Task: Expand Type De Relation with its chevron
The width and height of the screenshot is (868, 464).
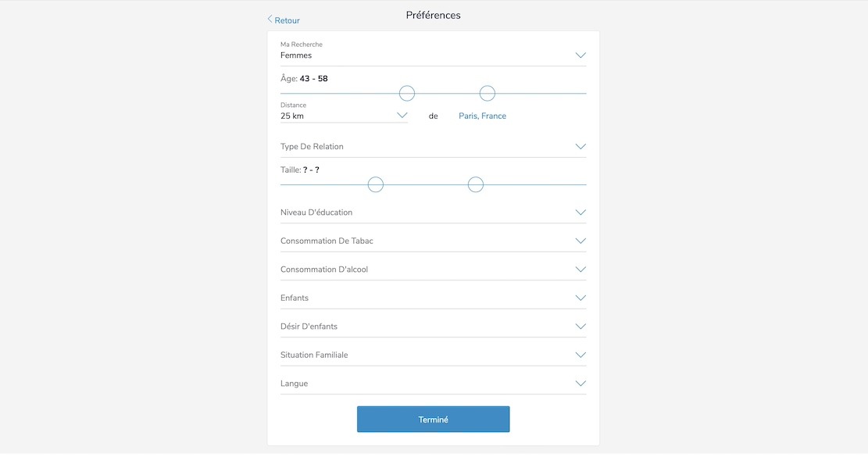Action: coord(580,147)
